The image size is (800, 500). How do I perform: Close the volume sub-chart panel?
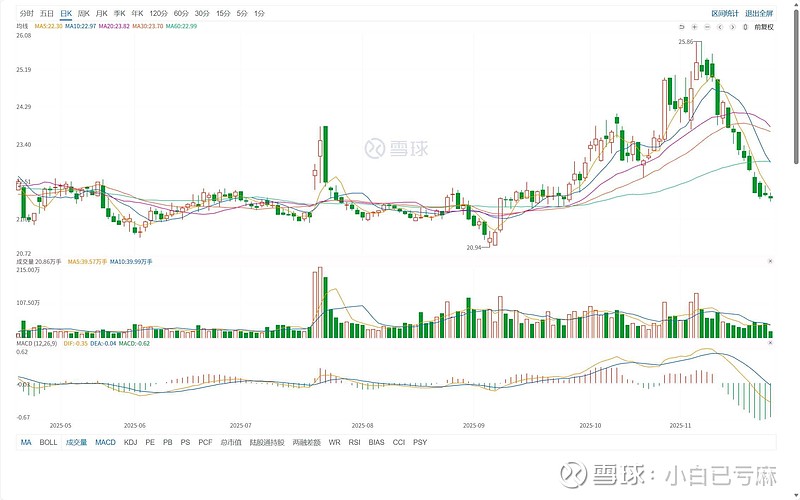point(770,261)
